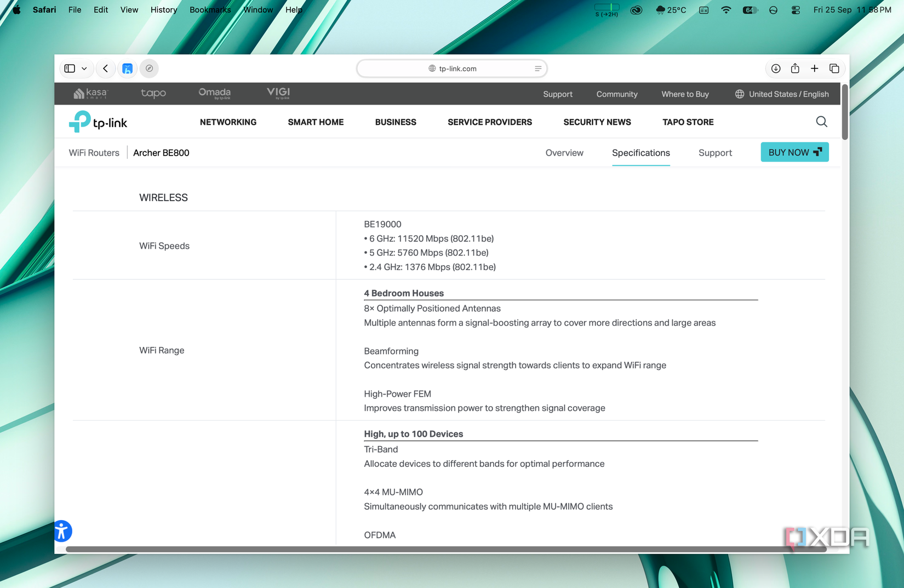
Task: Click the Creative Cloud menu bar icon
Action: click(636, 10)
